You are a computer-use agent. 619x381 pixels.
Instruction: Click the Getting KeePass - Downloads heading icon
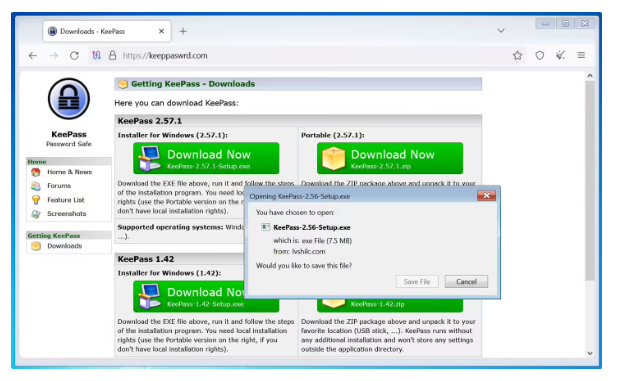point(123,84)
